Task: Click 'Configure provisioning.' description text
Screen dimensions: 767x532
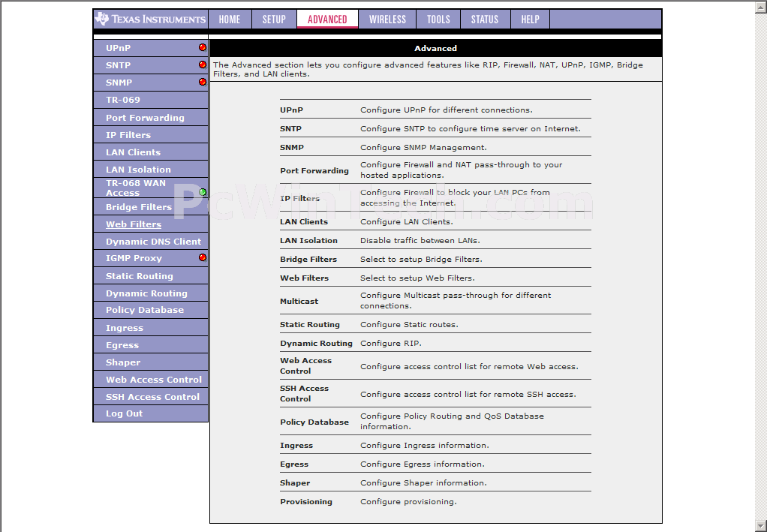Action: pyautogui.click(x=408, y=502)
